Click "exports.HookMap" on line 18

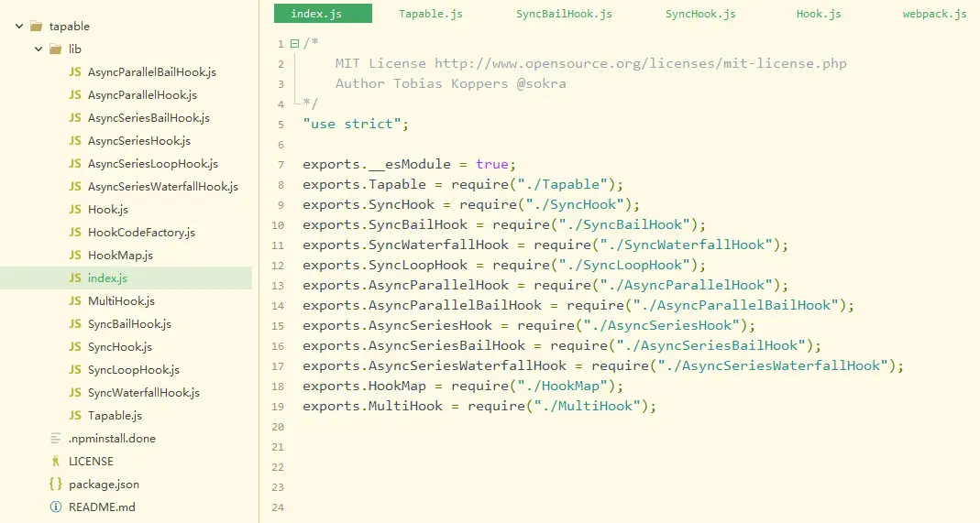tap(364, 386)
